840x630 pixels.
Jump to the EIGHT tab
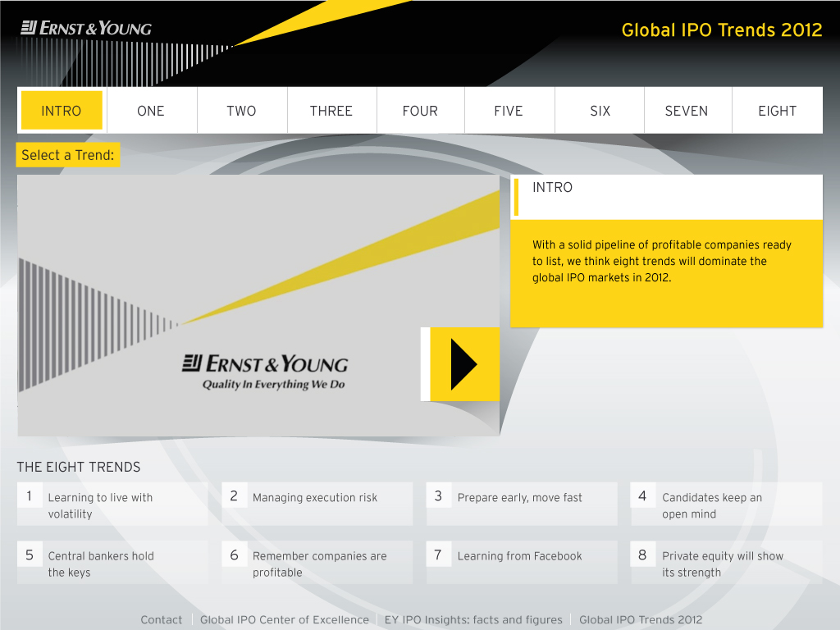777,111
